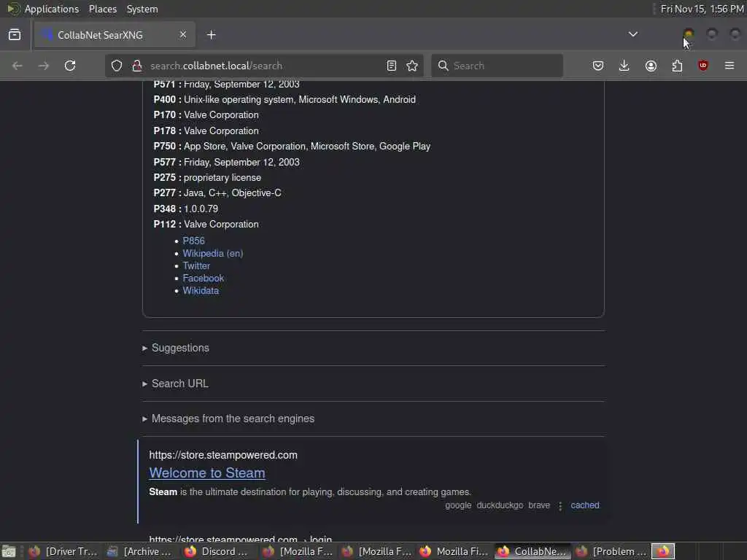Click the duckduckgo engine label on result

pyautogui.click(x=500, y=505)
